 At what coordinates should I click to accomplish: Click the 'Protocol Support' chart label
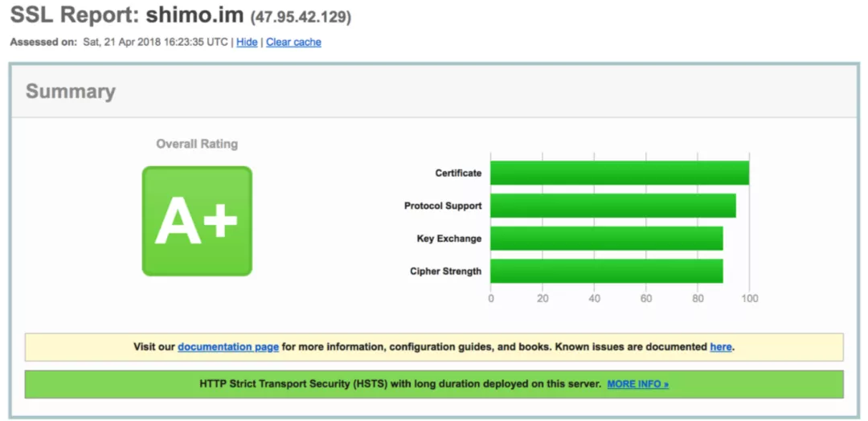click(443, 206)
